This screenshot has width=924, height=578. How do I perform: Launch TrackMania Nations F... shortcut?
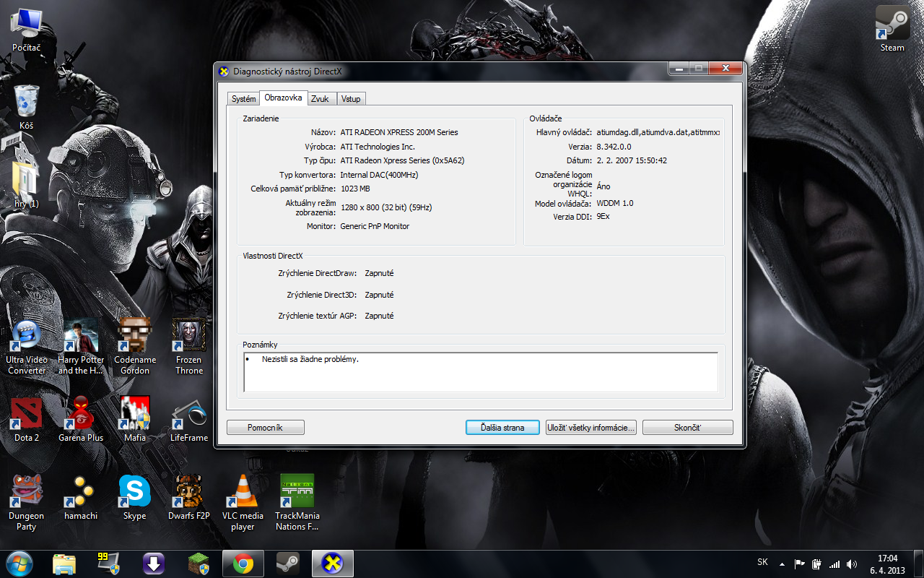point(297,503)
